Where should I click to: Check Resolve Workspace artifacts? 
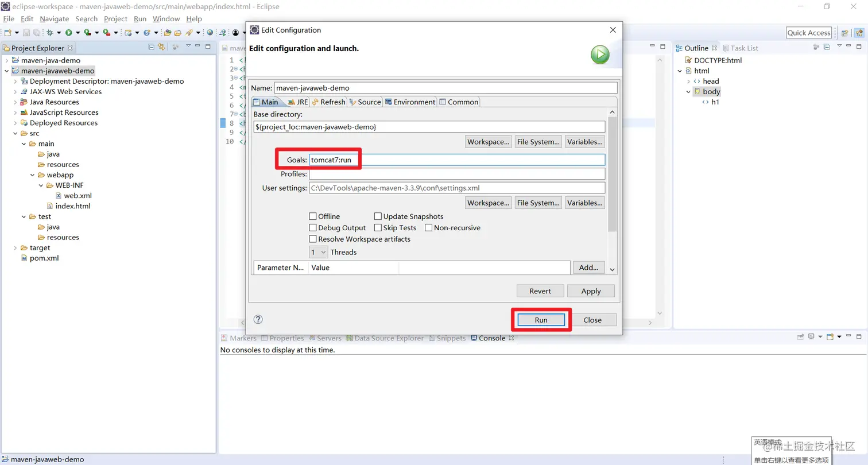tap(313, 239)
